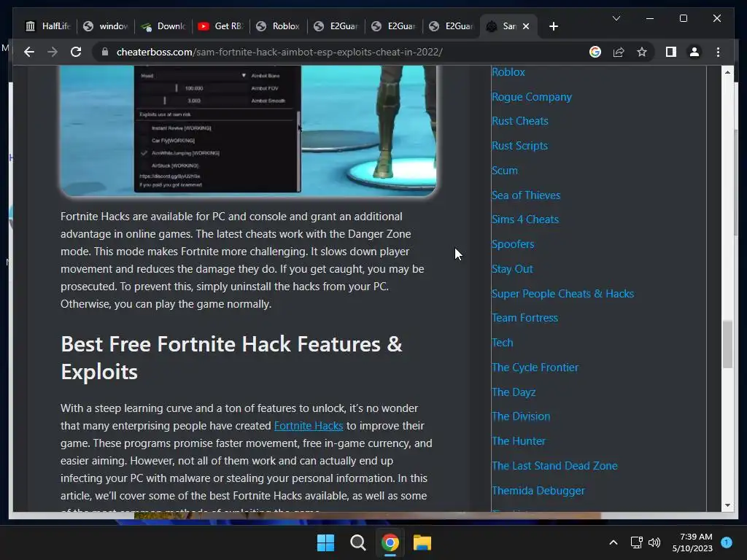Open The Division link

[x=521, y=416]
